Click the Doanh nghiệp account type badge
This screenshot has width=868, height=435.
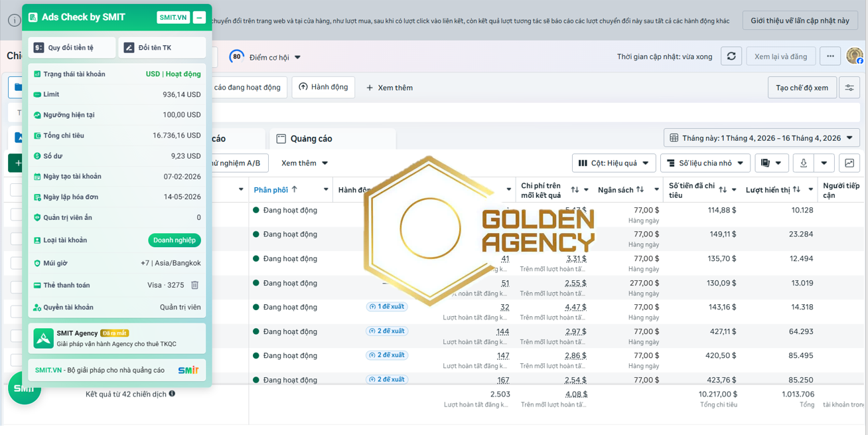[x=175, y=240]
